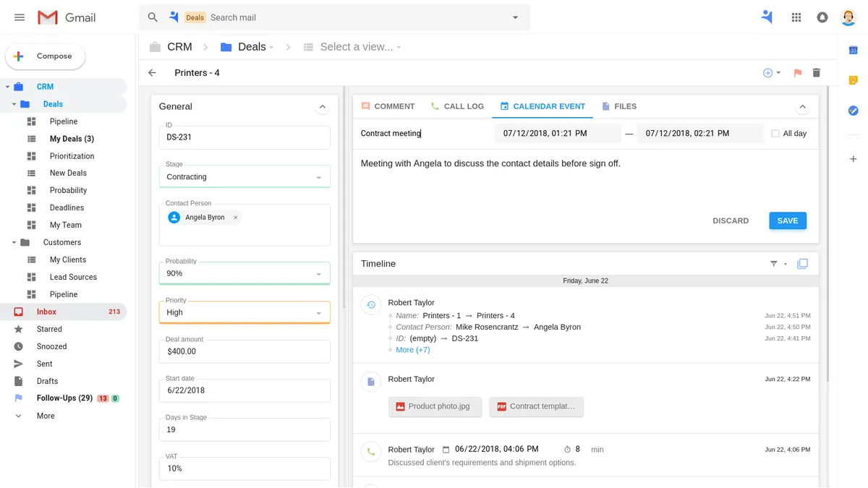Switch to the Files tab

(619, 106)
